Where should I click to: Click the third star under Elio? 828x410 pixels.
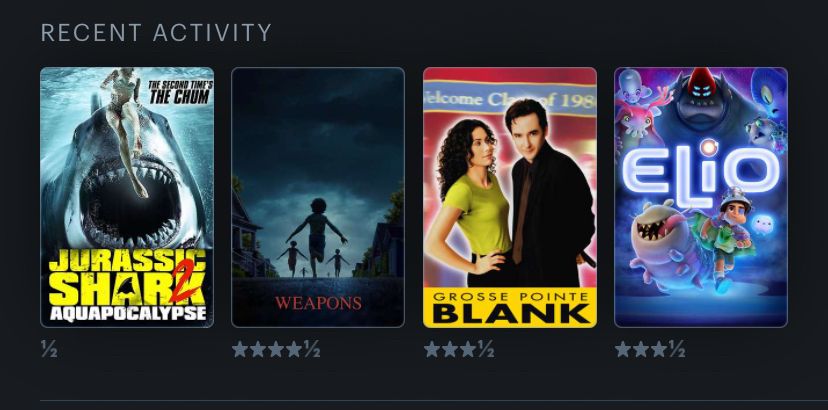click(x=658, y=349)
